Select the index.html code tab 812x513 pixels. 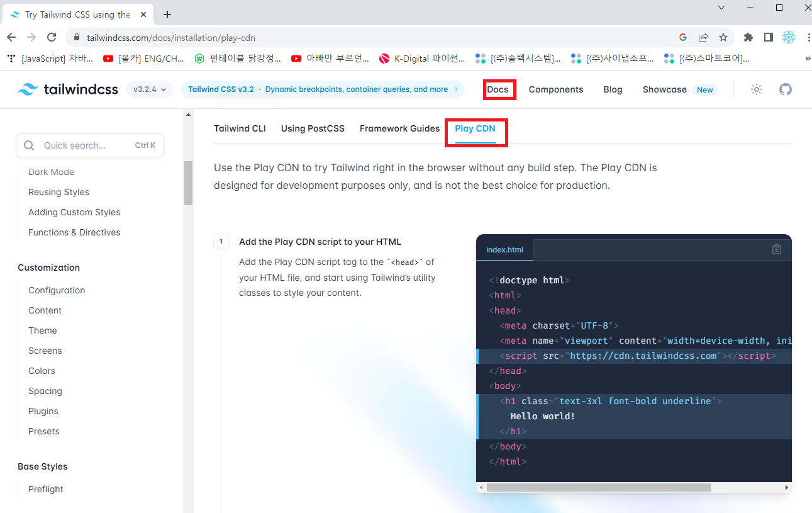(504, 250)
